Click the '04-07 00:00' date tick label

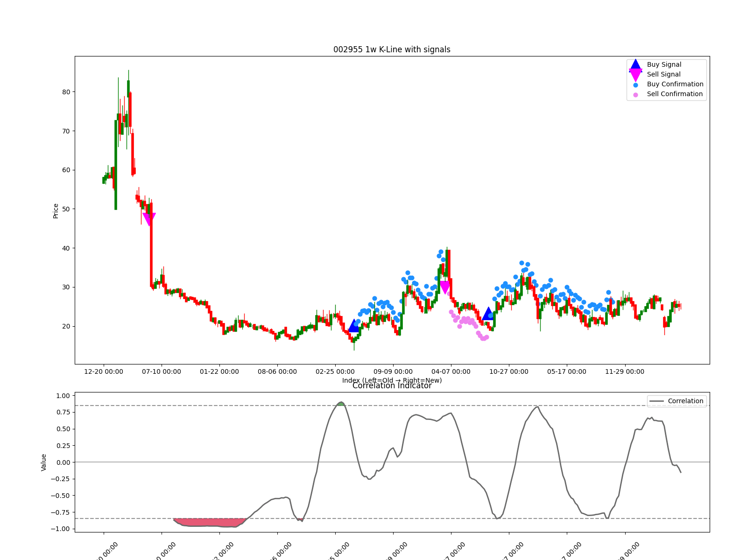click(451, 371)
